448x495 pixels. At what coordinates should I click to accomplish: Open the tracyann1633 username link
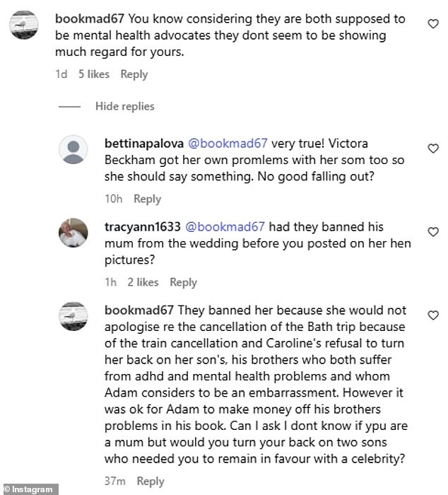click(x=141, y=227)
